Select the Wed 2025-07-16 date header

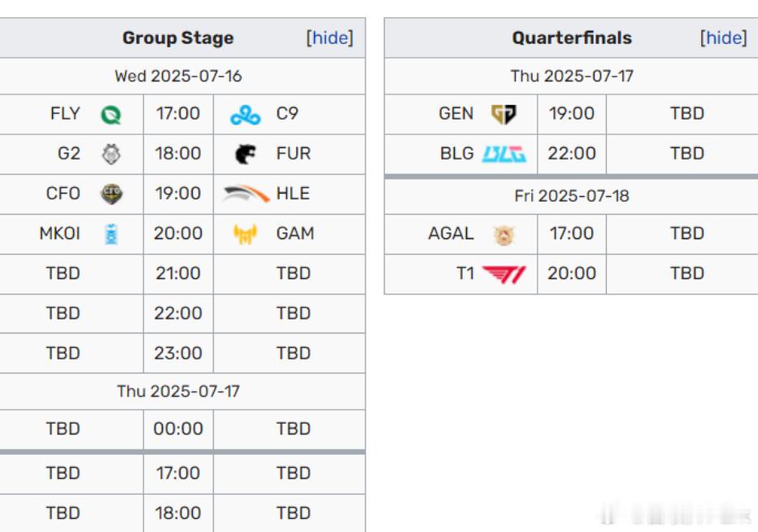178,76
